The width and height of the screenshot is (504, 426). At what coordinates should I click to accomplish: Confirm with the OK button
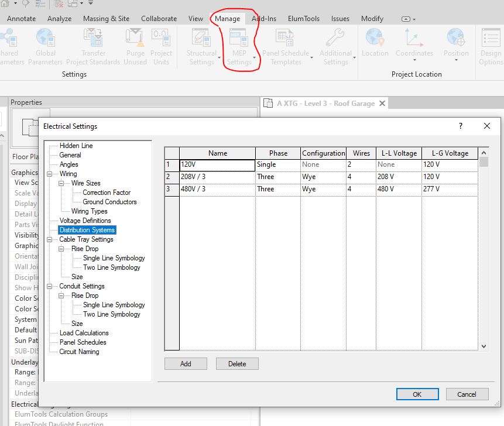point(417,394)
